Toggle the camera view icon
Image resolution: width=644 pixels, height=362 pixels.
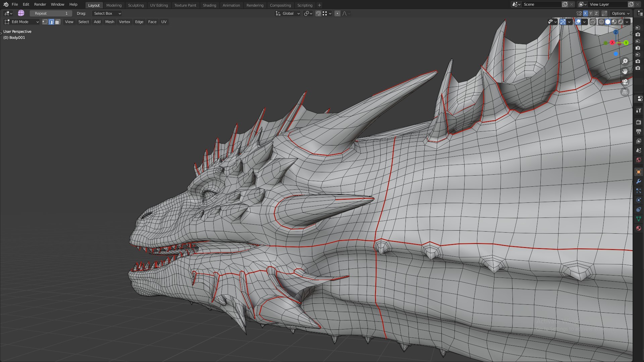625,82
